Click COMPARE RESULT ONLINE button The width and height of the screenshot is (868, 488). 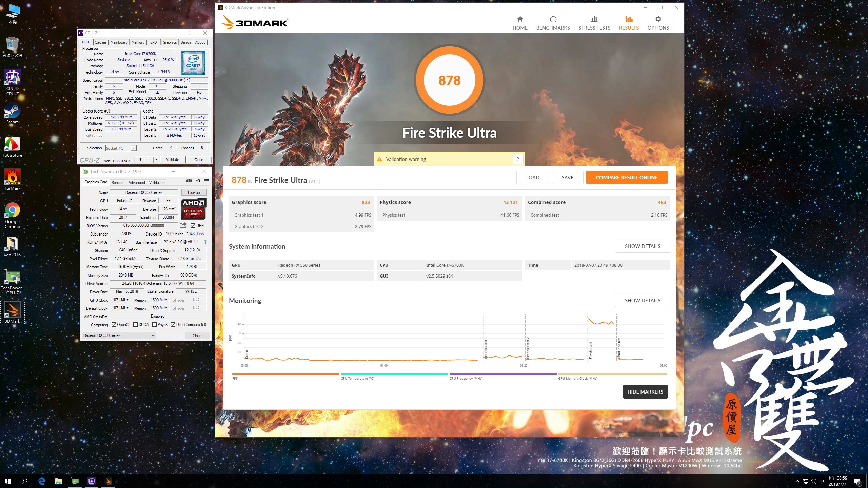627,177
